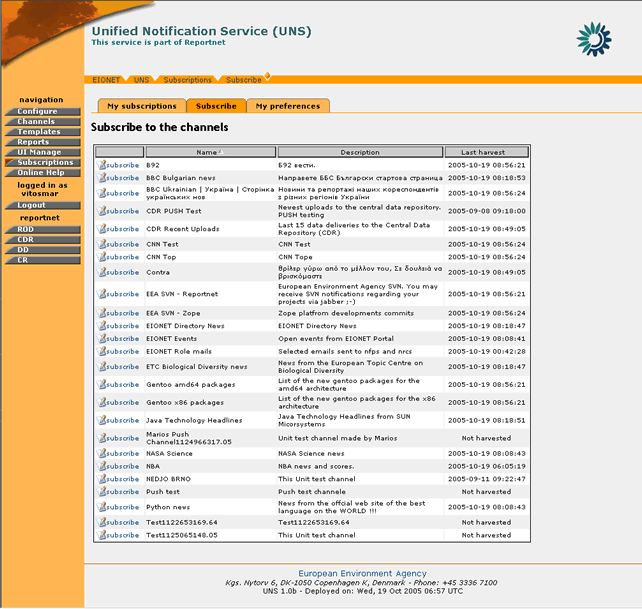Open CR reportnet link
Viewport: 642px width, 609px height.
point(43,260)
